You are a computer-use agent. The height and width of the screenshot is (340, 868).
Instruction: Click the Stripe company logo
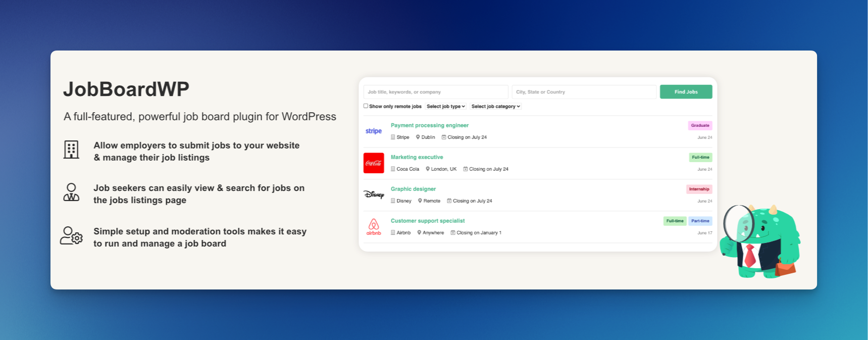pos(374,131)
